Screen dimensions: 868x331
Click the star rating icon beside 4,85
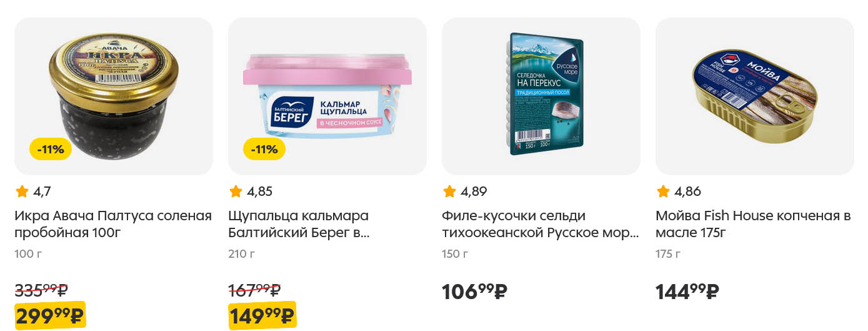[x=236, y=191]
